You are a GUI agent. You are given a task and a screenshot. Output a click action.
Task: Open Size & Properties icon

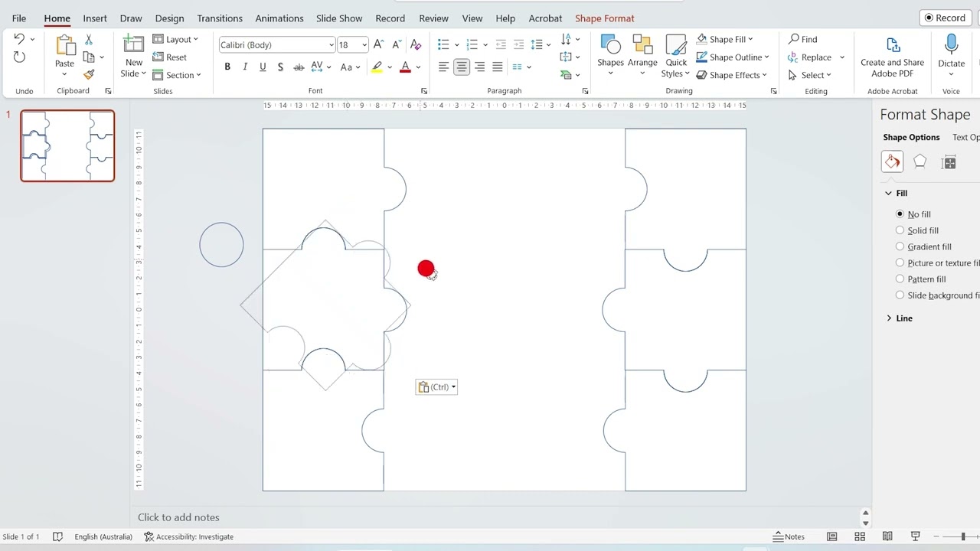tap(949, 161)
